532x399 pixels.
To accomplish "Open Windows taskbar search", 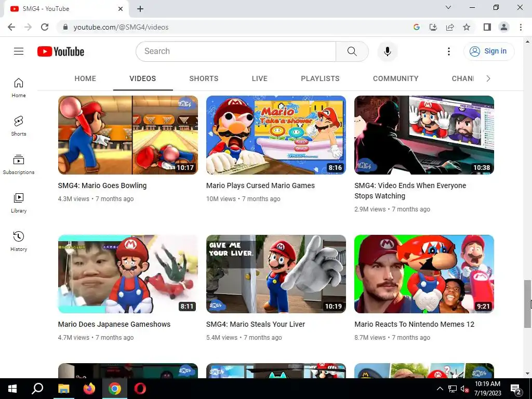I will tap(37, 389).
